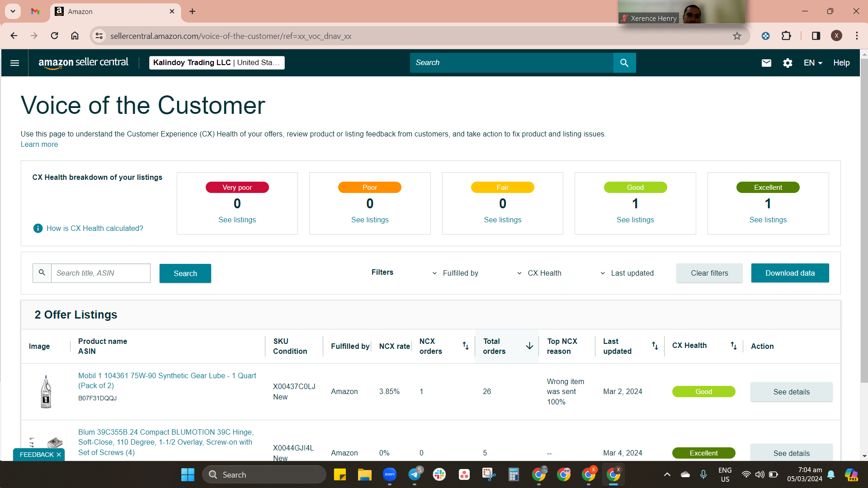This screenshot has height=488, width=868.
Task: Click the Mobil 1 product thumbnail
Action: tap(46, 392)
